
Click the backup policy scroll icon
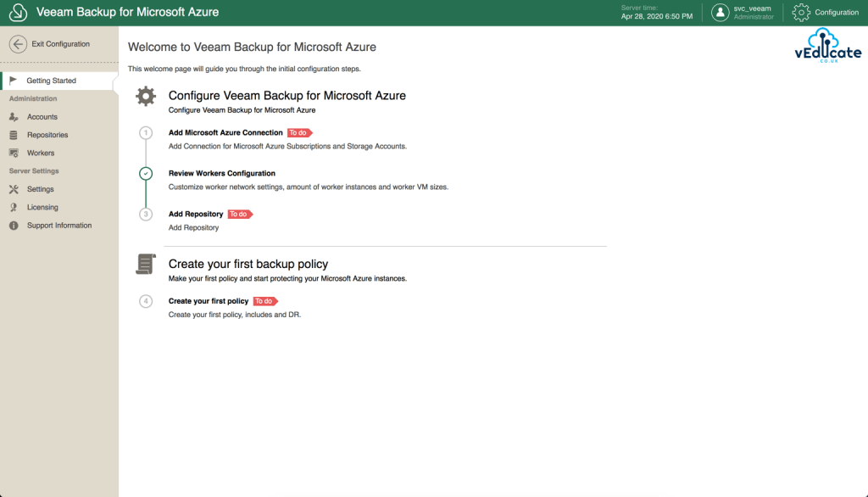(x=144, y=263)
